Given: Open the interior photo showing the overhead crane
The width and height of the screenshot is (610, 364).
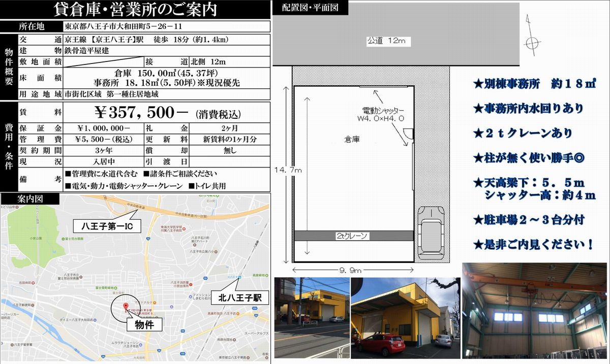Looking at the screenshot, I should point(535,310).
